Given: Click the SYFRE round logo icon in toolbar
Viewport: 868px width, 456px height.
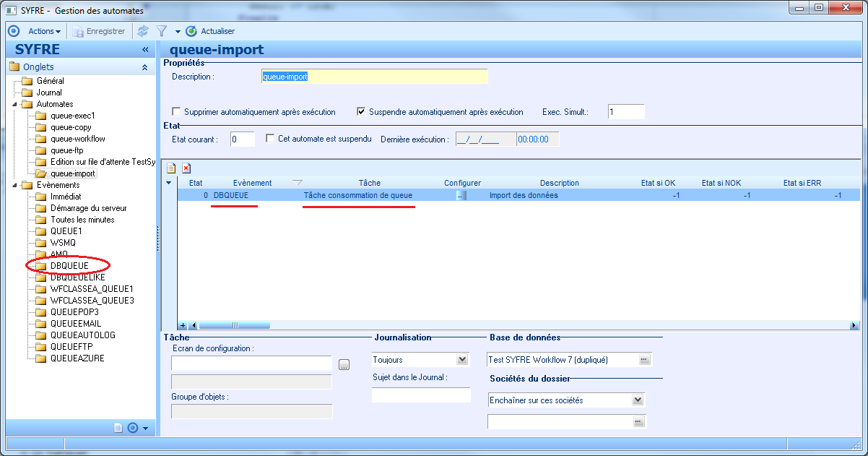Looking at the screenshot, I should point(14,31).
